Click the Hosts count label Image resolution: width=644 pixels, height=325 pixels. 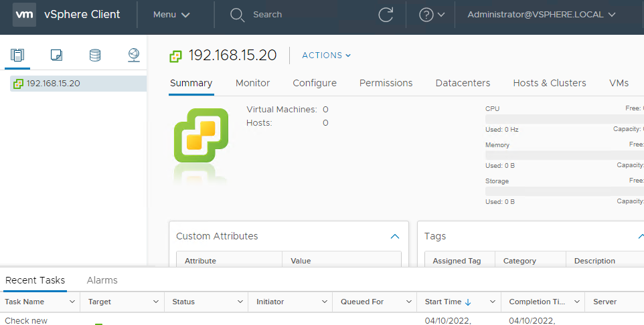pyautogui.click(x=259, y=122)
